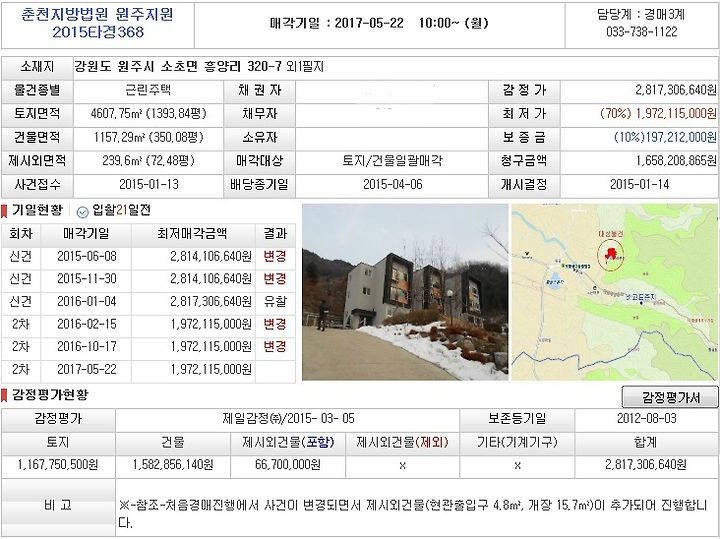This screenshot has height=539, width=720.
Task: Open the location map thumbnail
Action: [x=614, y=292]
